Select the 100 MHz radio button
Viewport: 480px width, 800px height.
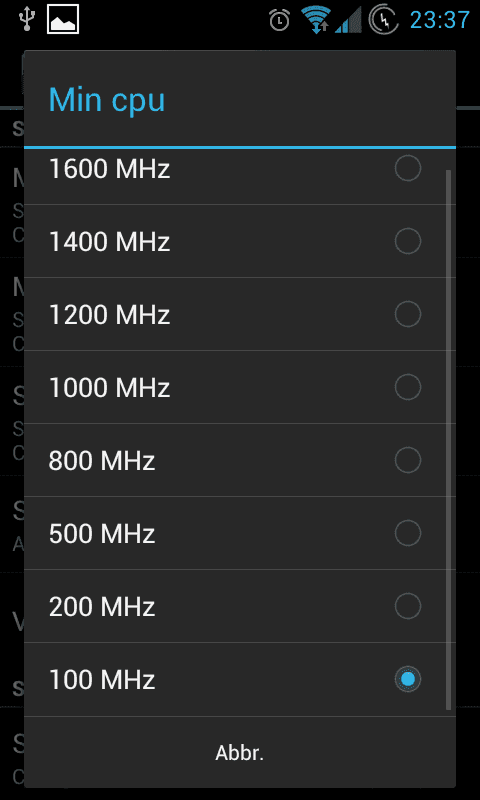pos(408,679)
